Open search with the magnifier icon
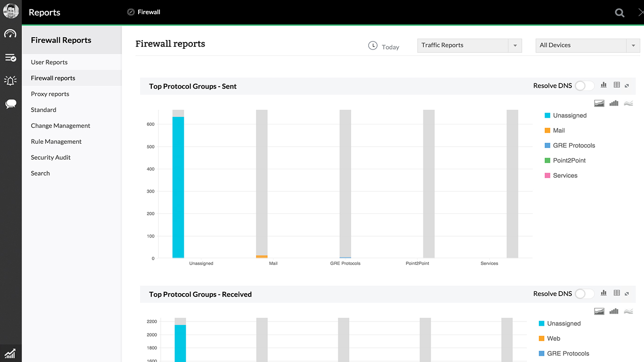The width and height of the screenshot is (644, 362). point(619,13)
